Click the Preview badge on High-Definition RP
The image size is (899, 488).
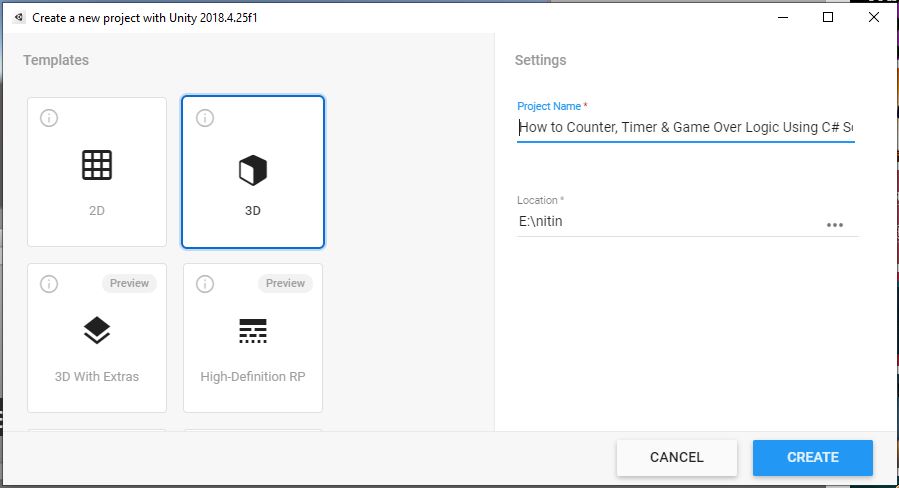285,283
